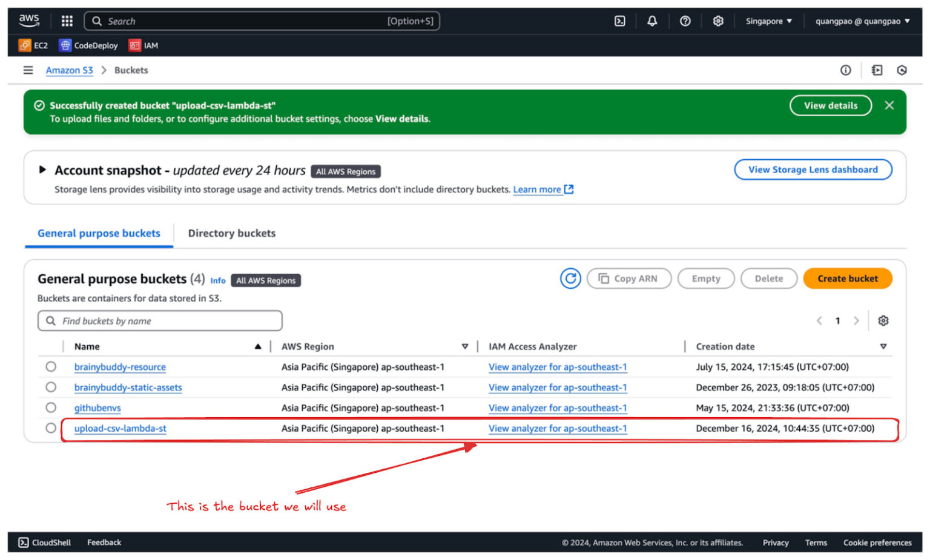Open the Singapore region dropdown

(x=768, y=21)
